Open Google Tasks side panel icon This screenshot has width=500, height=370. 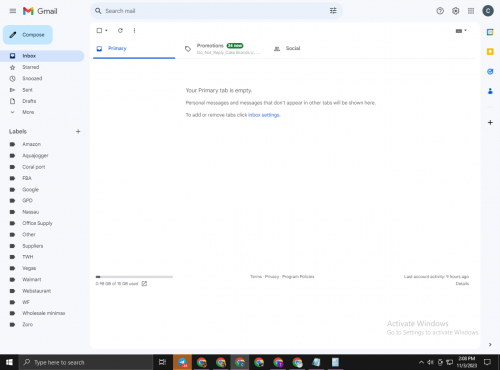[490, 71]
